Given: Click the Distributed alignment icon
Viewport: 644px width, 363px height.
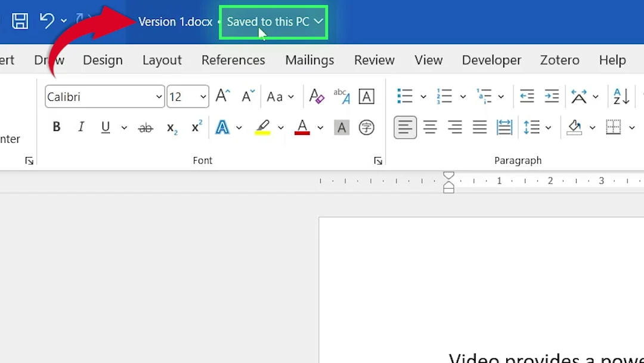Looking at the screenshot, I should pyautogui.click(x=504, y=127).
